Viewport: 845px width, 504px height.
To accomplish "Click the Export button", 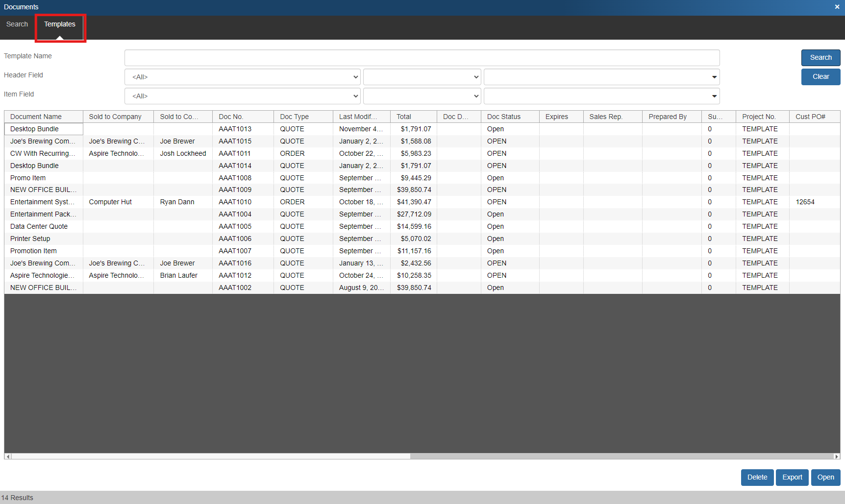I will click(792, 478).
